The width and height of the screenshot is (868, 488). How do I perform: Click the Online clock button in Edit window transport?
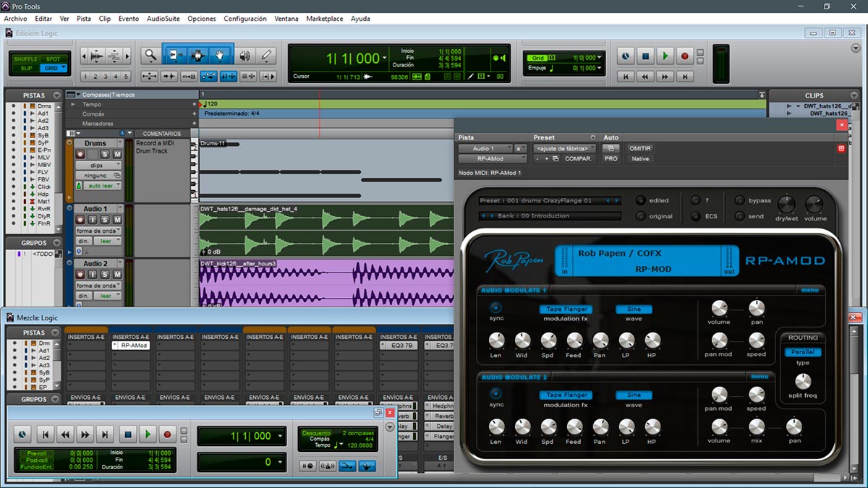tap(625, 56)
